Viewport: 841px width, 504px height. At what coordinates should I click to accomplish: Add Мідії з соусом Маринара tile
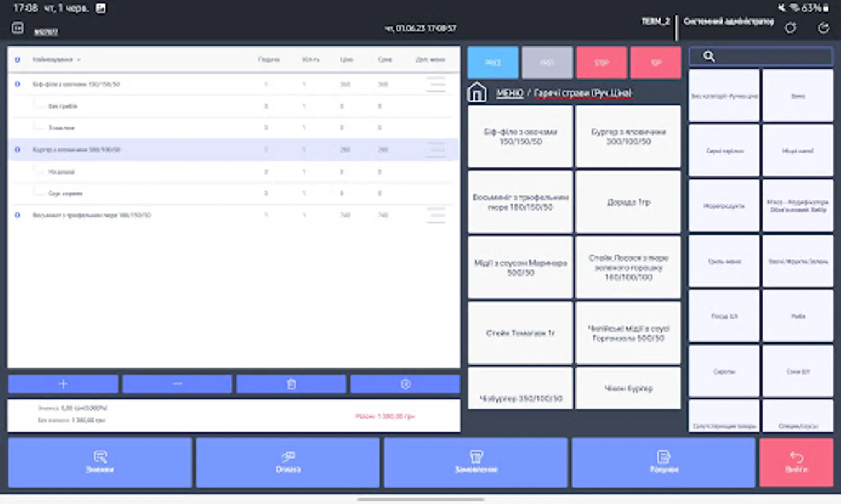pyautogui.click(x=521, y=268)
